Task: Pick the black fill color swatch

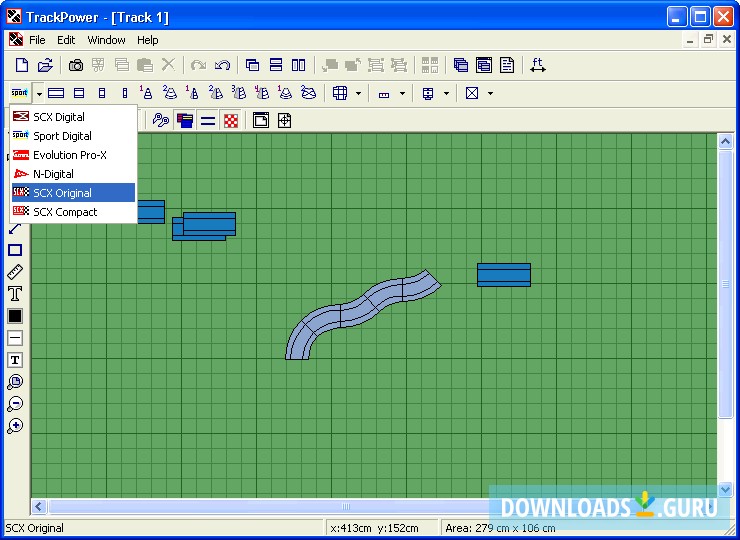Action: (15, 316)
